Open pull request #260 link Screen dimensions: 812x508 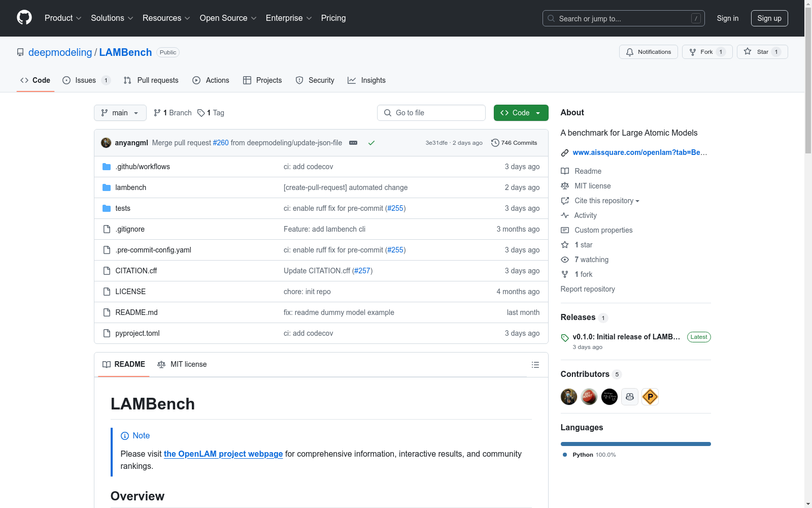[221, 143]
